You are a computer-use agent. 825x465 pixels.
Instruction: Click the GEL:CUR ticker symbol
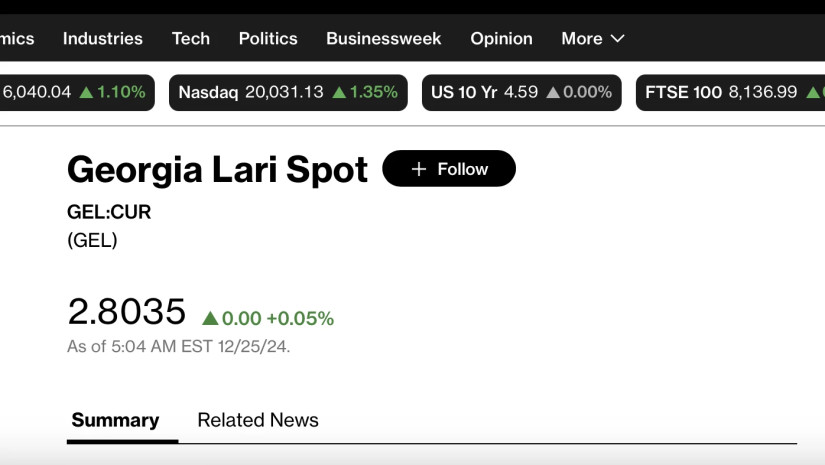coord(109,212)
